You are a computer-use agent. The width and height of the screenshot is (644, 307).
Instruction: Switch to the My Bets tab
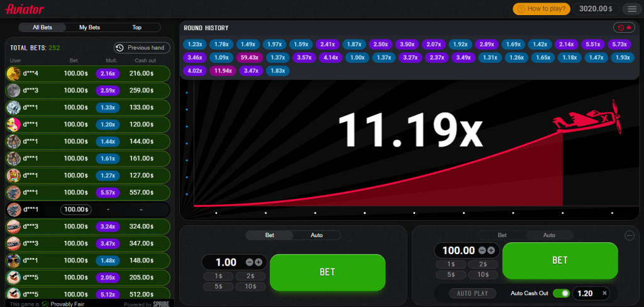(x=89, y=28)
